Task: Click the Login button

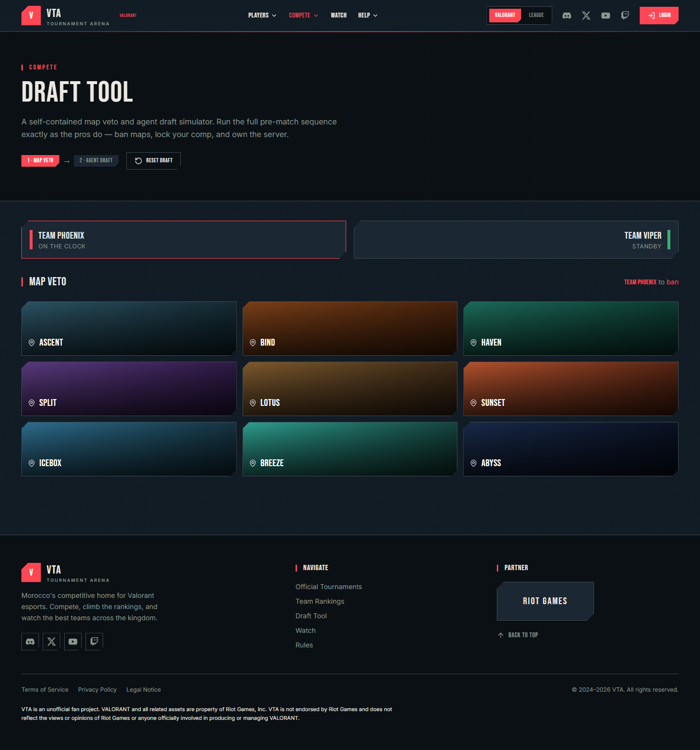Action: tap(659, 16)
